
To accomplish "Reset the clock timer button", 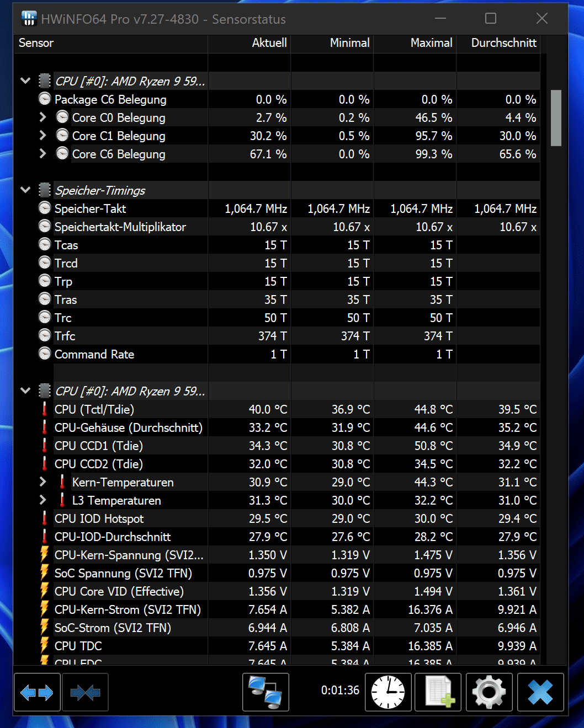I will (388, 692).
